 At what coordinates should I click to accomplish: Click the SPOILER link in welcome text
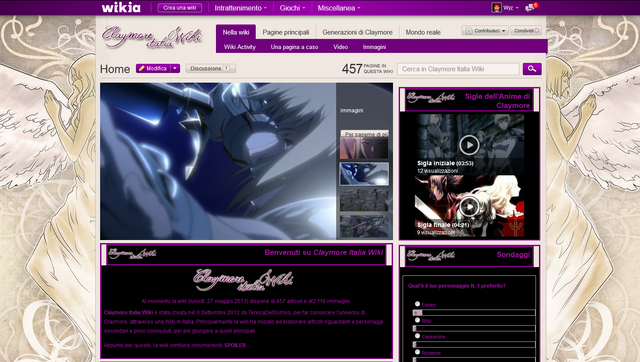coord(235,345)
